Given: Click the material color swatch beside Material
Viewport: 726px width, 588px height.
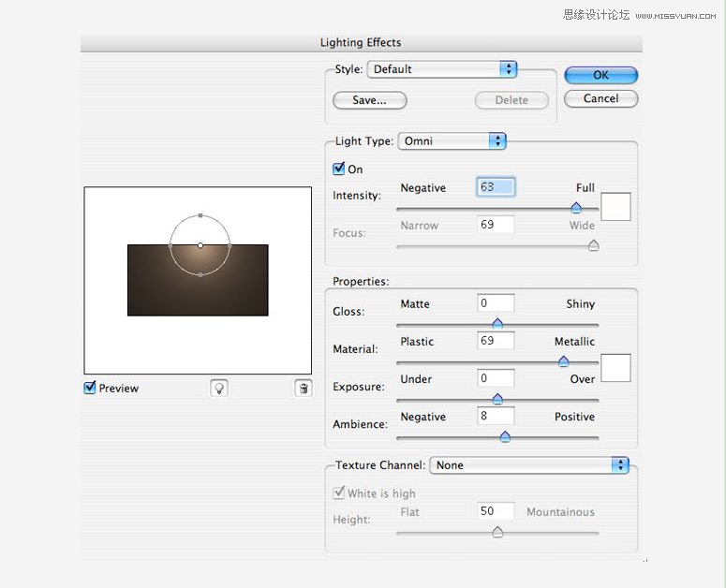Looking at the screenshot, I should pyautogui.click(x=615, y=368).
